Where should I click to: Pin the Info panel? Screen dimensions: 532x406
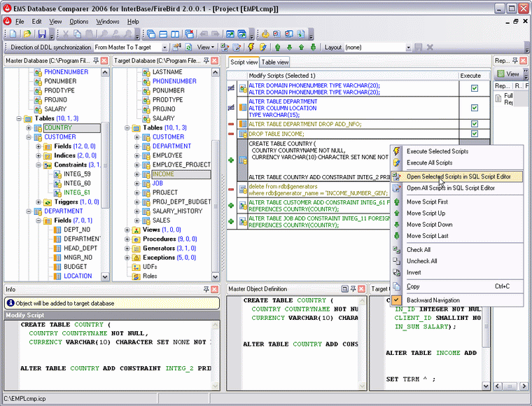pyautogui.click(x=206, y=289)
